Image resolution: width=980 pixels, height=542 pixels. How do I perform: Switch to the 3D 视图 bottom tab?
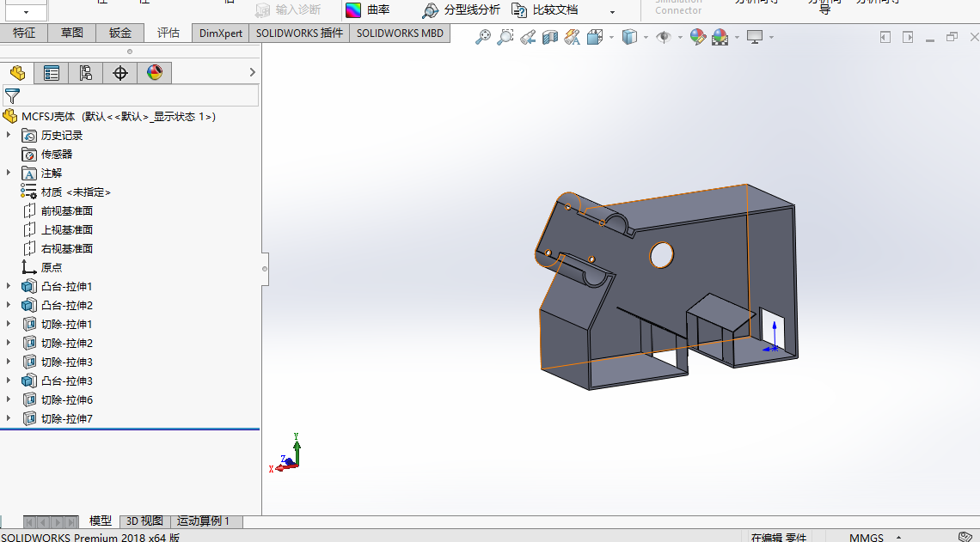click(144, 521)
